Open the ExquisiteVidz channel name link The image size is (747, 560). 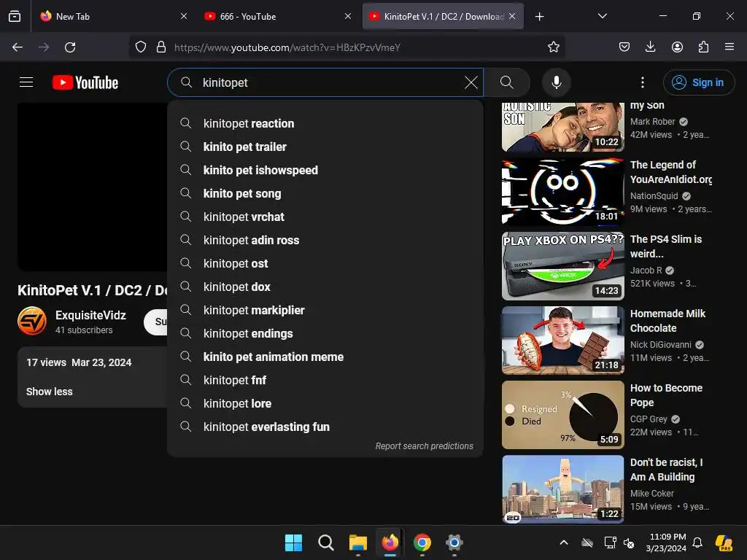90,315
